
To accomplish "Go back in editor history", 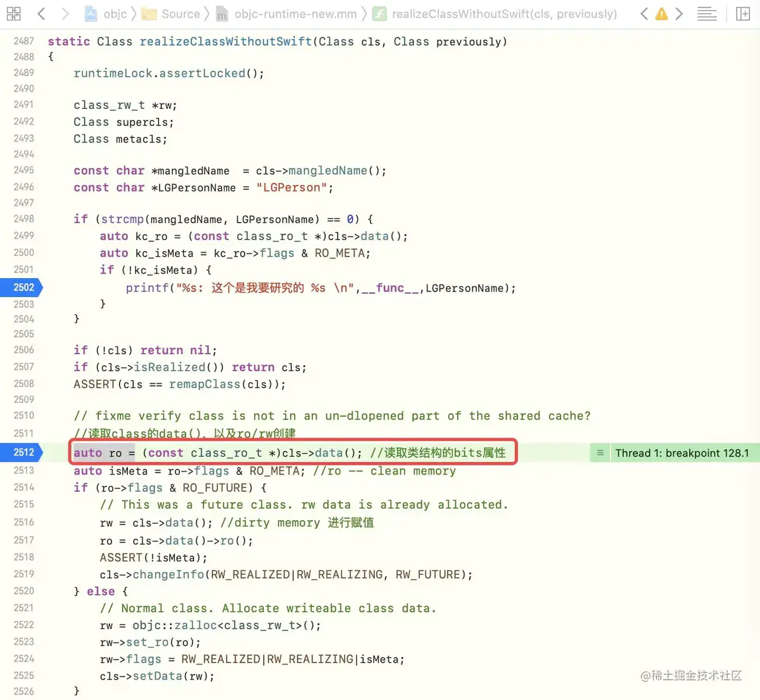I will 41,13.
